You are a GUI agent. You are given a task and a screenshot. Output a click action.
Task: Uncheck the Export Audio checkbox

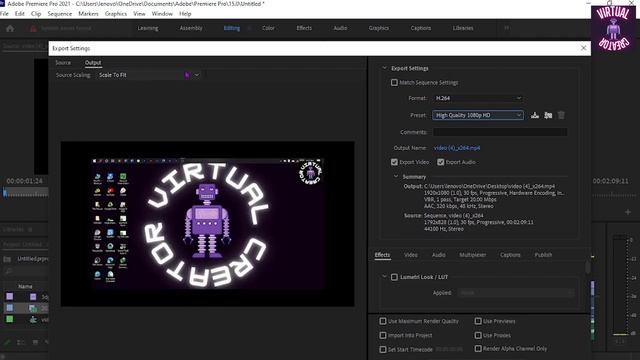[441, 162]
